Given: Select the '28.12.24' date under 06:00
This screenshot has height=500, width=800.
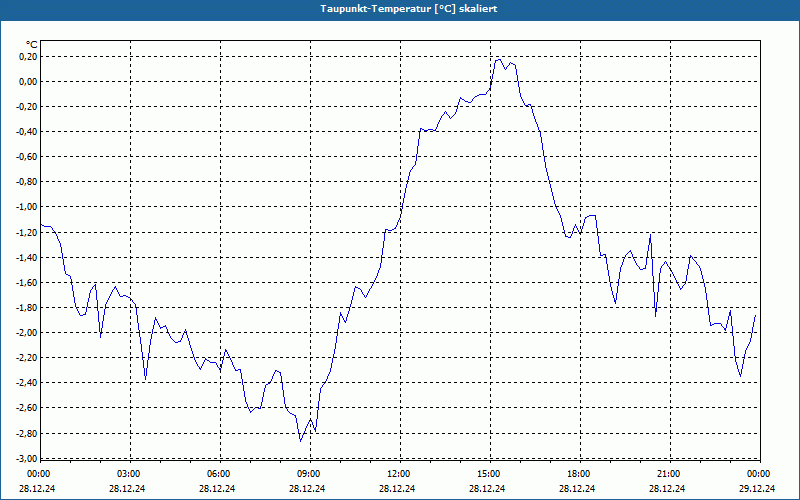Looking at the screenshot, I should 217,488.
